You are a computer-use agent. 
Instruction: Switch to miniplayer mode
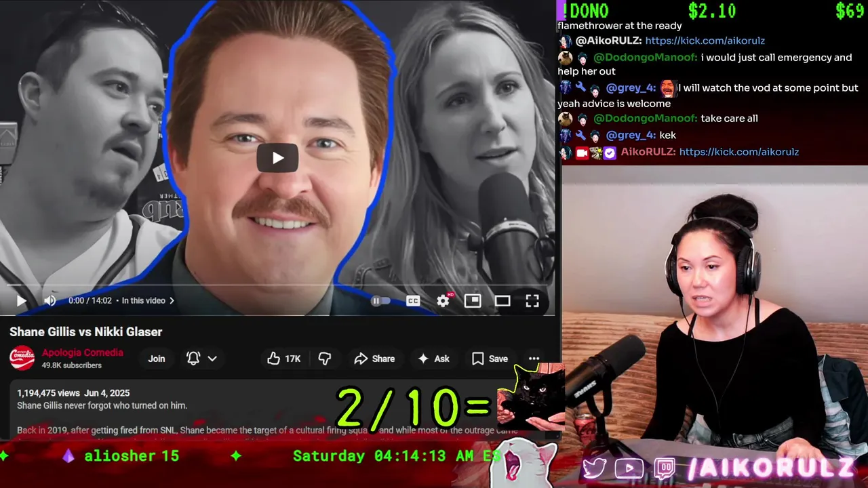pos(473,301)
